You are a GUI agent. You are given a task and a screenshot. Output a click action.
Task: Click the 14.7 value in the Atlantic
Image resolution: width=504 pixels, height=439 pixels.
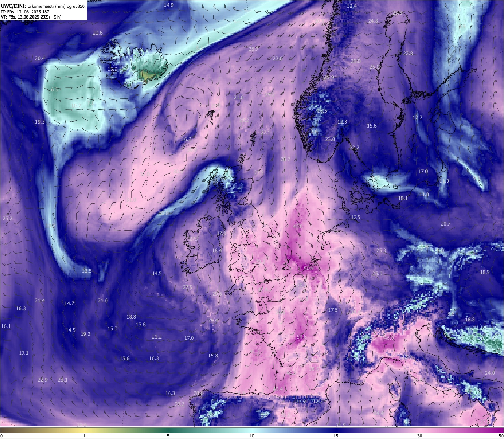pos(69,303)
